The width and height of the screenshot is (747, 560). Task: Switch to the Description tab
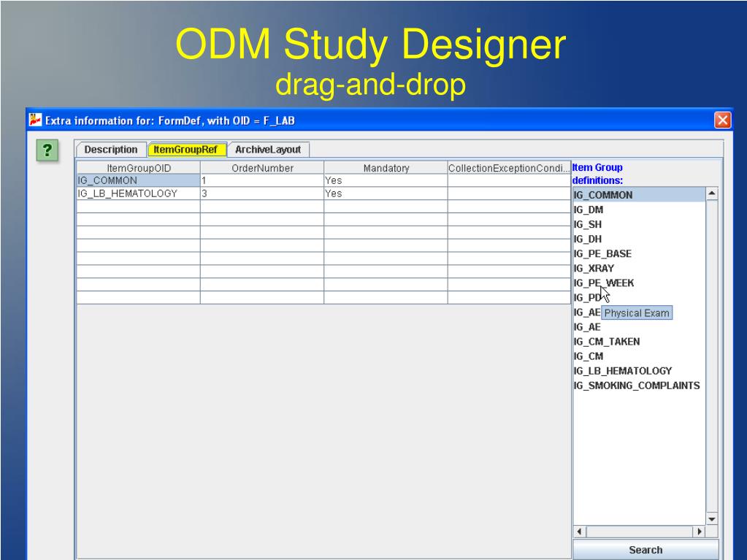tap(110, 150)
